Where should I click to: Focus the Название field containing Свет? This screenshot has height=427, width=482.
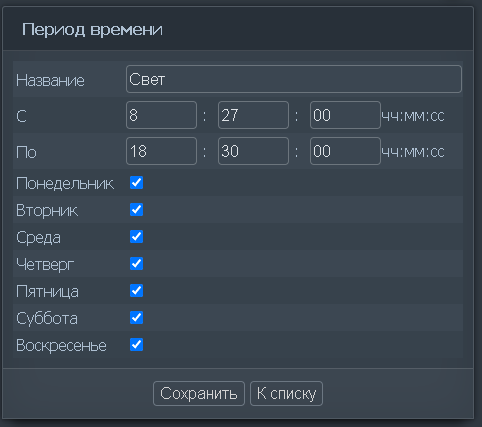pyautogui.click(x=294, y=79)
